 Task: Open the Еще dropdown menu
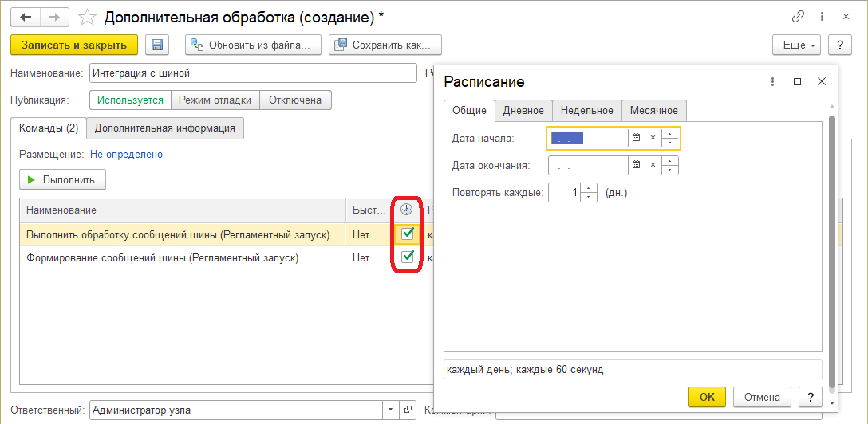796,45
